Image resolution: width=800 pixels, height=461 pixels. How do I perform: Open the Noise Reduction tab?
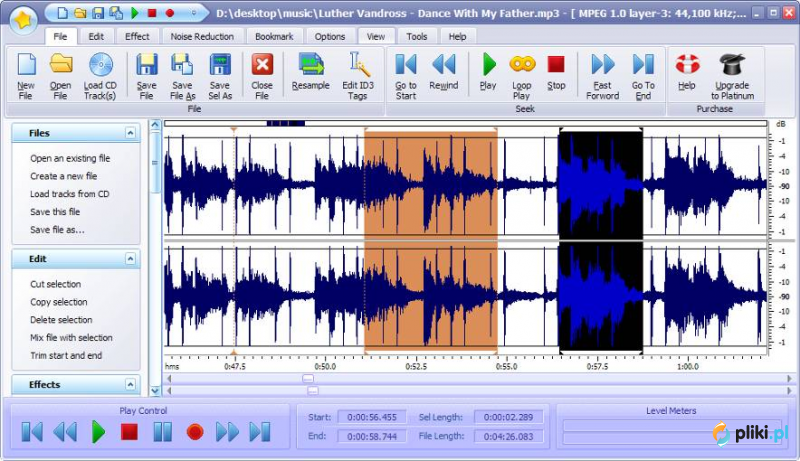[202, 37]
